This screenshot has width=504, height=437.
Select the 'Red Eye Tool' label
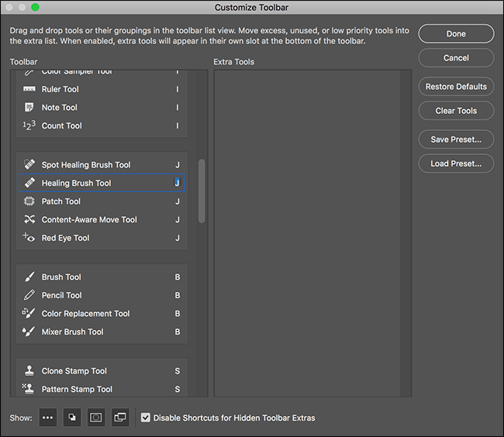tap(66, 238)
